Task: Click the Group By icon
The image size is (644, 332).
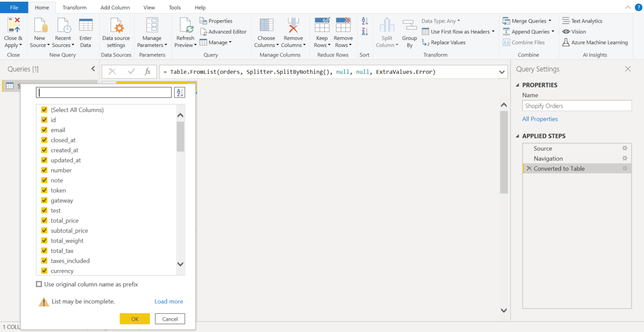Action: (x=409, y=31)
